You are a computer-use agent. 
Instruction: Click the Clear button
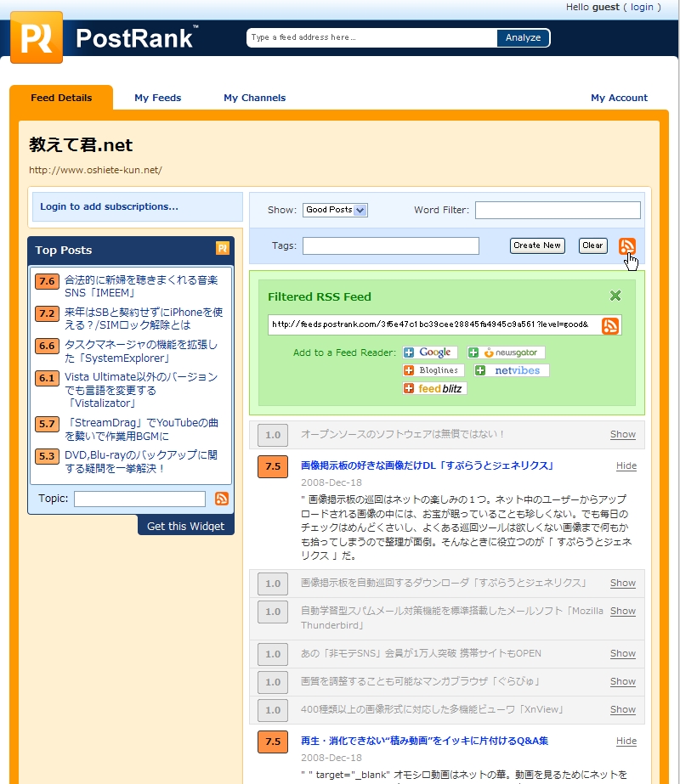[x=593, y=245]
